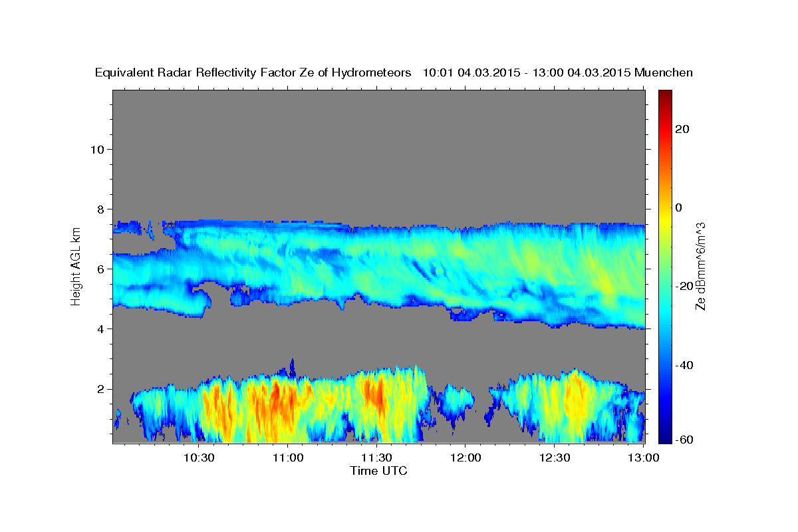Click the height label 8

coord(100,209)
